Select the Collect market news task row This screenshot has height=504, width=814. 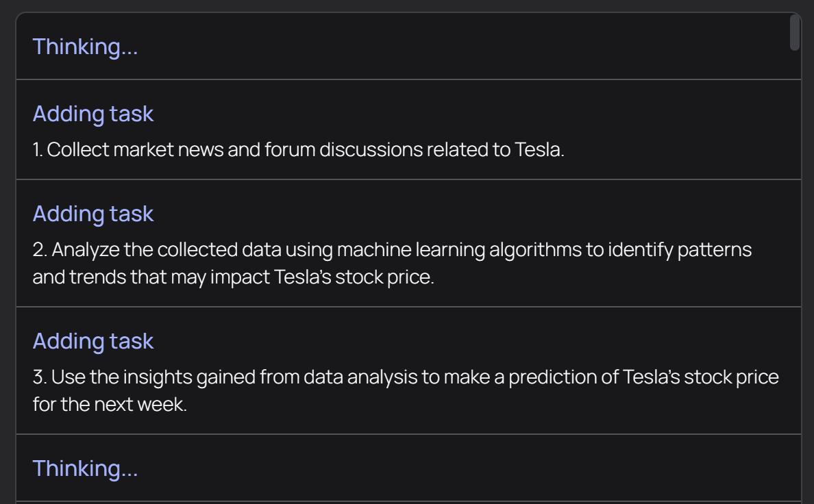pos(299,150)
